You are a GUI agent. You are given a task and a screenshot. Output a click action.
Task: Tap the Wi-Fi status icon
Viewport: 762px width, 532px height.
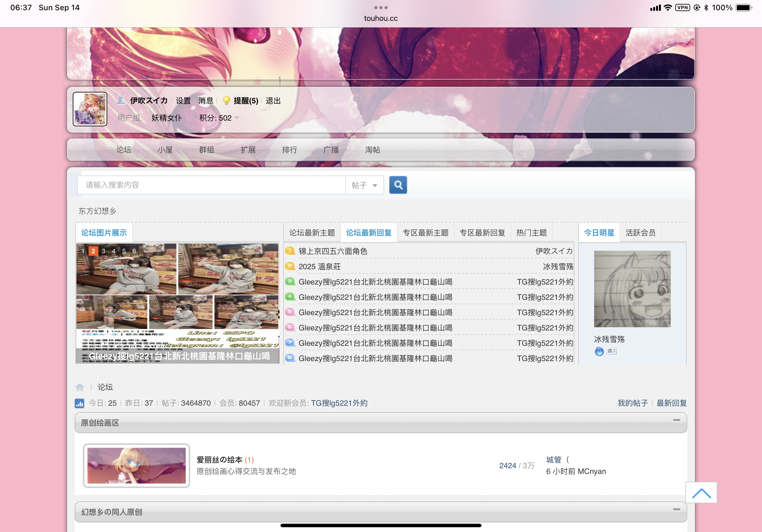pyautogui.click(x=668, y=7)
